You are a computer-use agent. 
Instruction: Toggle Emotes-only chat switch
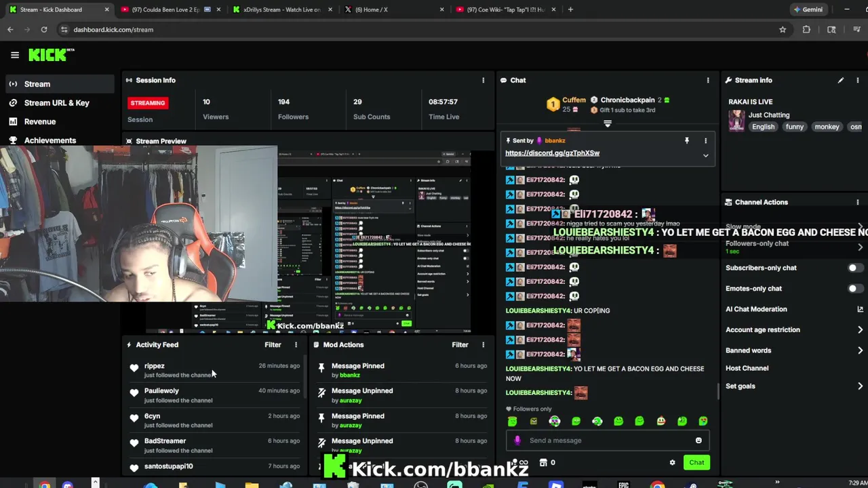(x=855, y=288)
